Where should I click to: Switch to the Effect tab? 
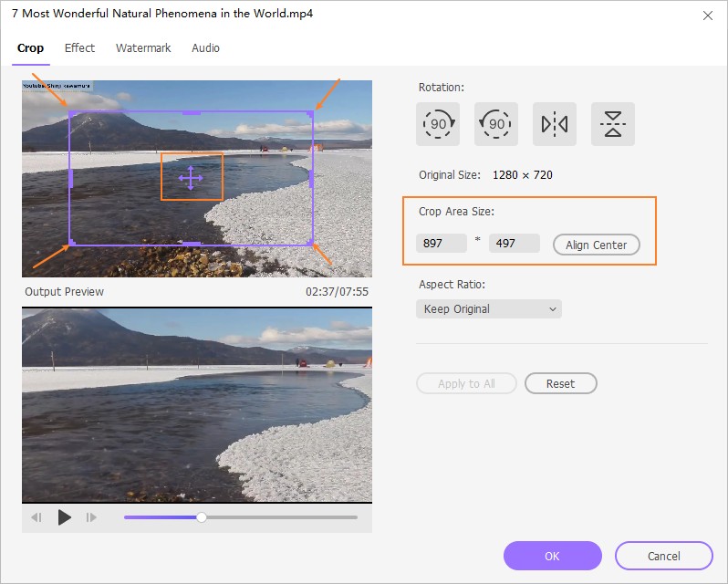79,48
